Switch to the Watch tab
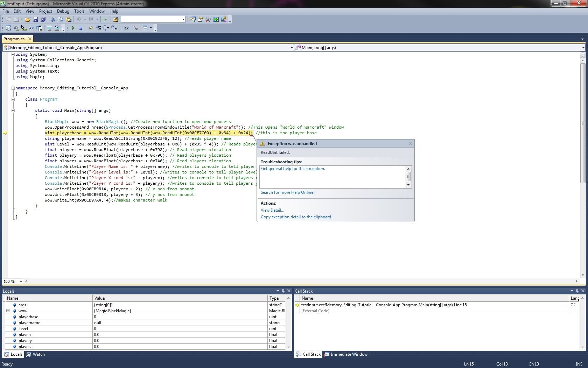 (x=35, y=354)
